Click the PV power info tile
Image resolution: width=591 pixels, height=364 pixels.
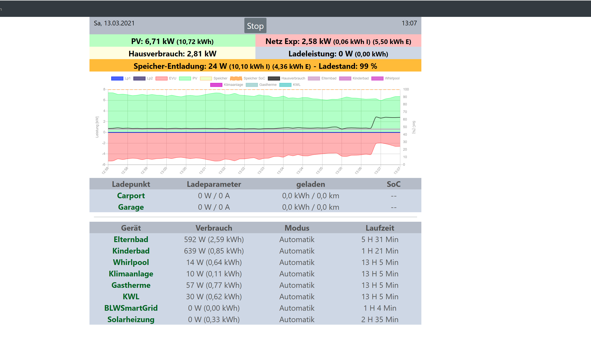click(x=172, y=41)
